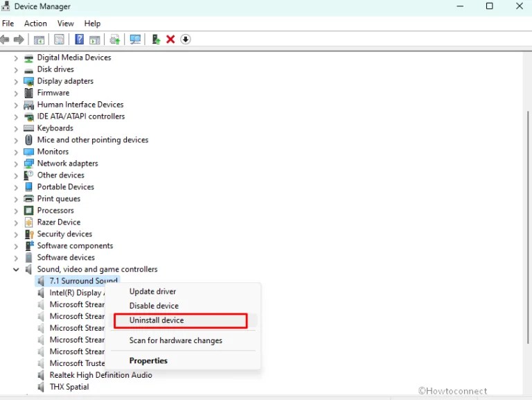The width and height of the screenshot is (532, 400).
Task: Click the Display adapters icon
Action: pos(29,82)
